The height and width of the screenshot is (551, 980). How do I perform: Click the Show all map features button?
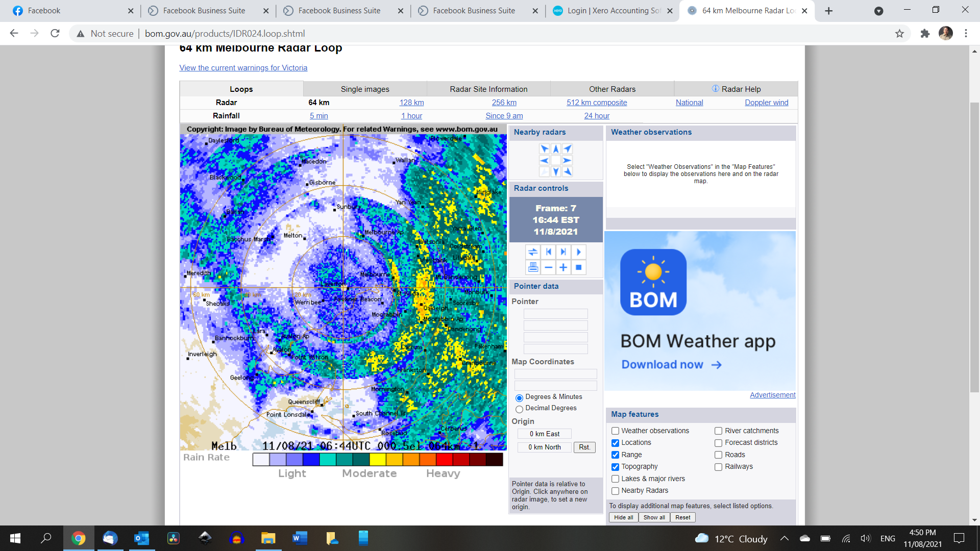point(654,517)
